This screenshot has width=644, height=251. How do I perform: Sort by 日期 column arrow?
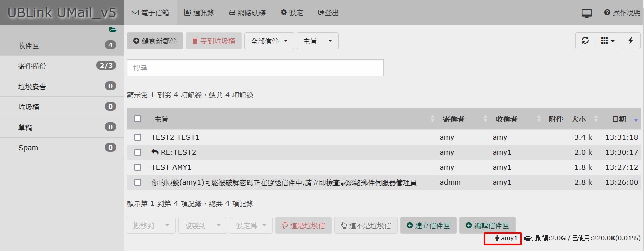[636, 119]
